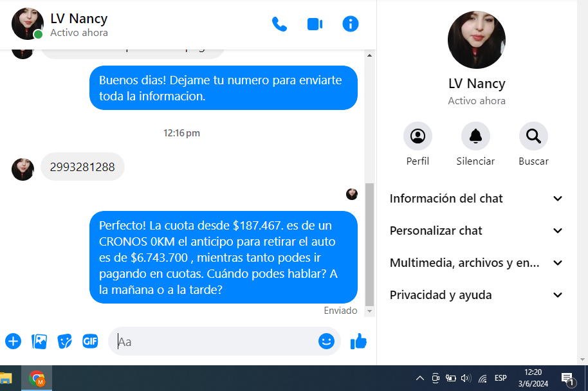The height and width of the screenshot is (391, 588).
Task: Open the emoji picker
Action: click(x=326, y=341)
